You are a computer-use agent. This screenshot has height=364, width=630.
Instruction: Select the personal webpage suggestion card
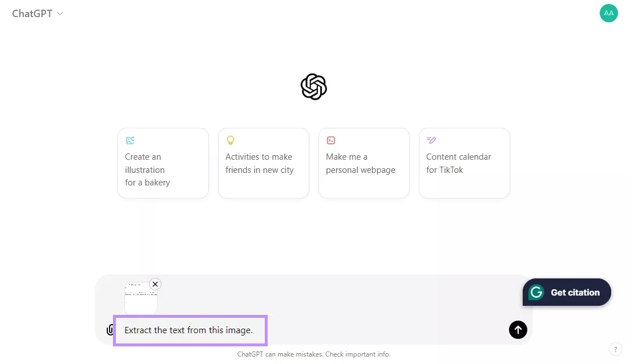click(364, 163)
